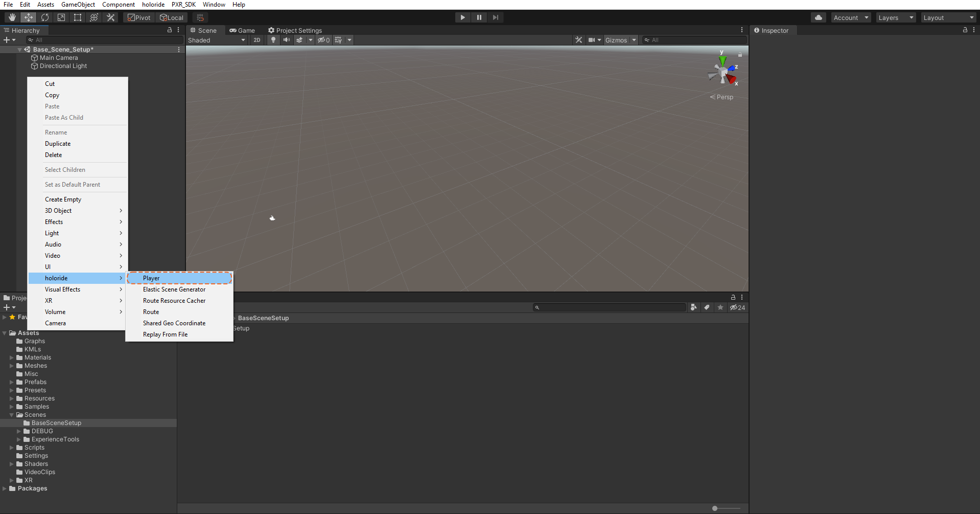The height and width of the screenshot is (514, 980).
Task: Open the Shaded draw mode dropdown
Action: coord(217,40)
